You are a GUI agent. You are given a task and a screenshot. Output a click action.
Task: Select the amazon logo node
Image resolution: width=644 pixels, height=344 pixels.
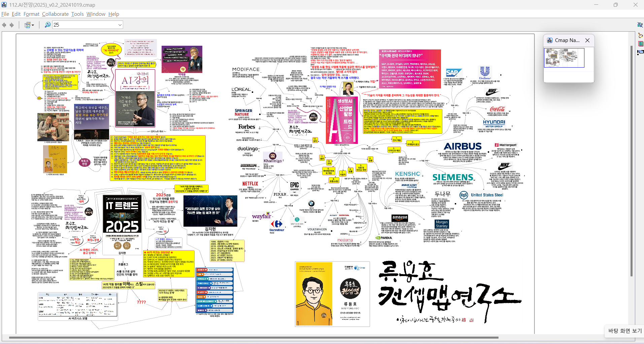coord(400,218)
